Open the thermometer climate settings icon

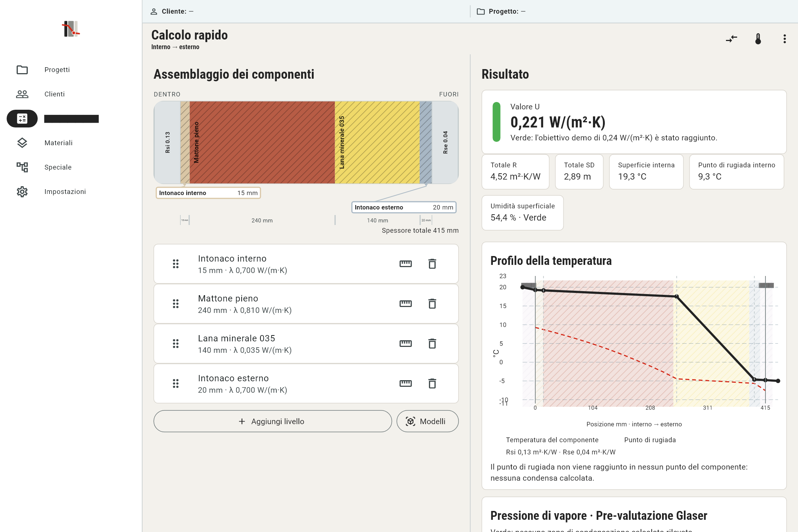[758, 39]
